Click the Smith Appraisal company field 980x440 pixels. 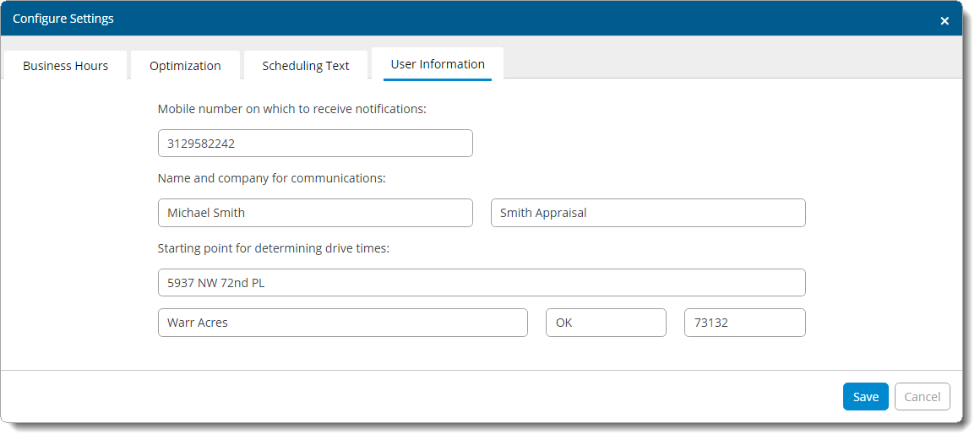point(647,213)
